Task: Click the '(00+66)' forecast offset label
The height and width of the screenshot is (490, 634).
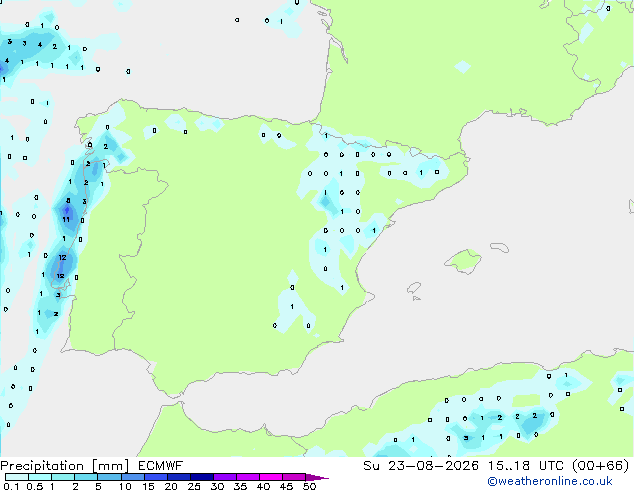Action: click(x=601, y=466)
